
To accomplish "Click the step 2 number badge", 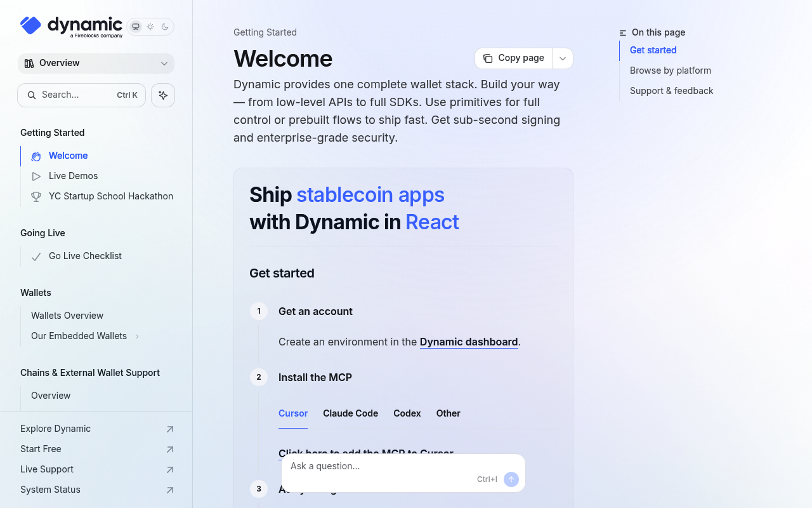I will click(x=259, y=377).
